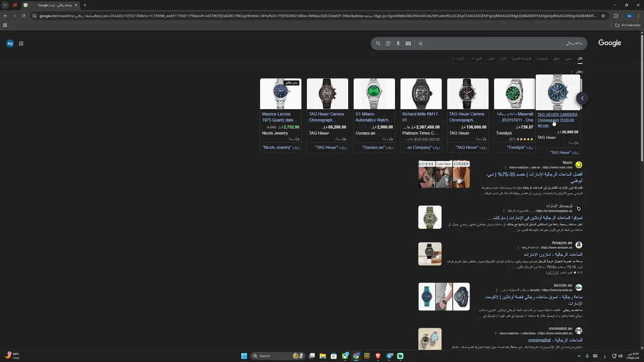Open the Chrome extensions puzzle icon
Viewport: 644px width, 362px height.
(616, 16)
